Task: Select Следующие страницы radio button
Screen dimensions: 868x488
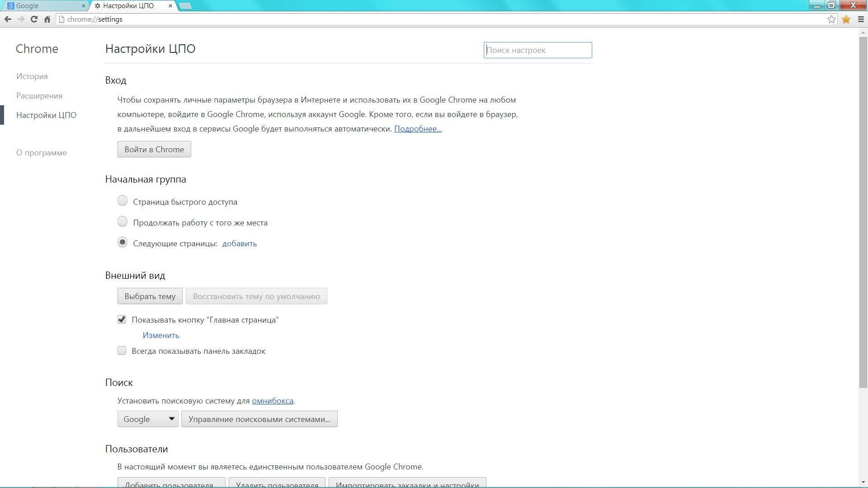Action: tap(122, 242)
